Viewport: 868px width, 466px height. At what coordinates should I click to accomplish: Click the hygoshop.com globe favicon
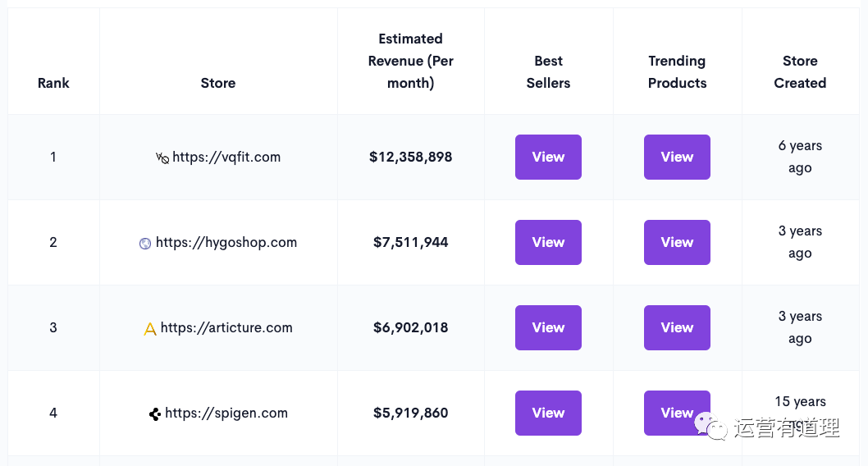pos(145,244)
